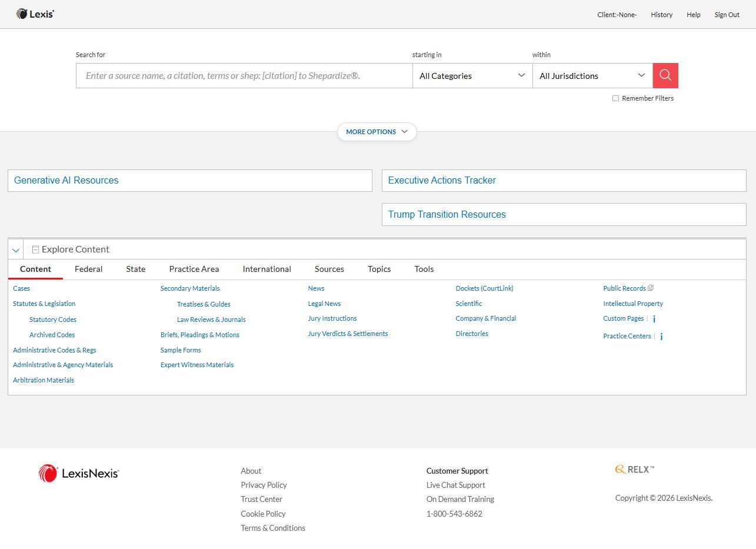Click the Lexis logo in header
The image size is (756, 549).
(x=35, y=14)
